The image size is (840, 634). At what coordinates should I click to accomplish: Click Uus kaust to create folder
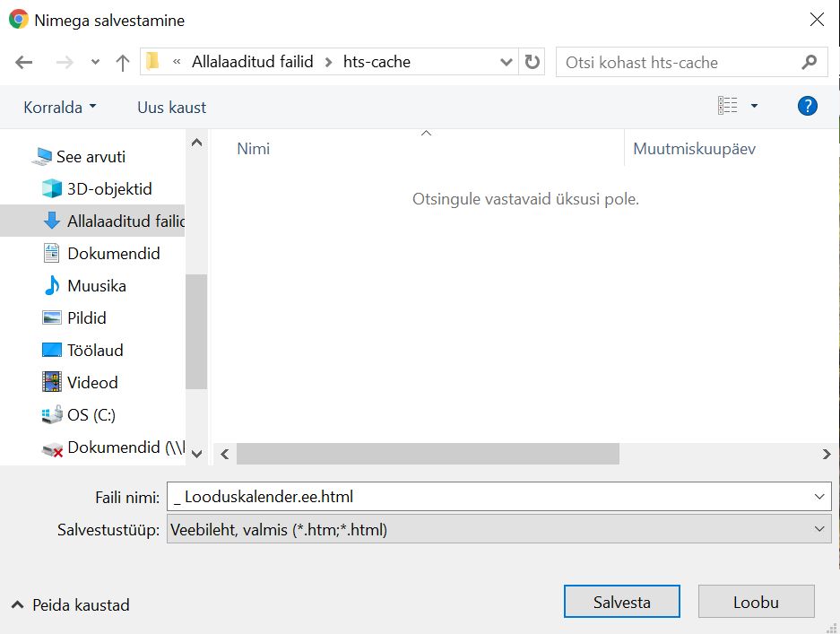(x=171, y=107)
